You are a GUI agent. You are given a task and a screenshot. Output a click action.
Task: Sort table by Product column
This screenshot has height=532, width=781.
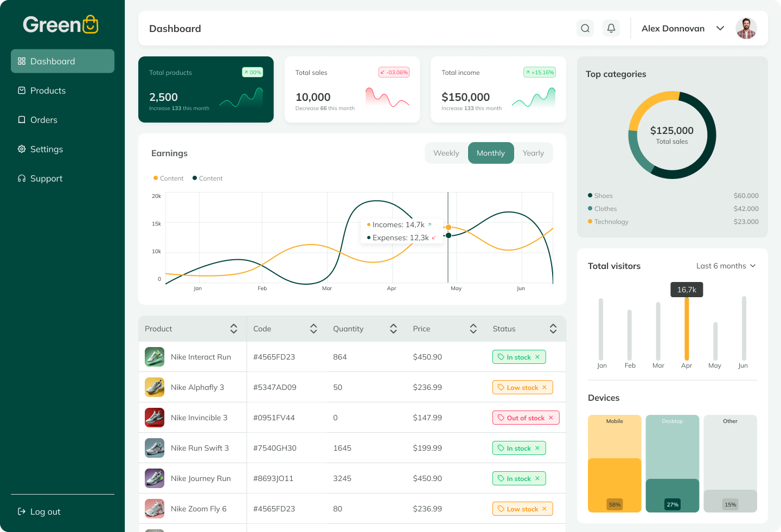(x=234, y=329)
